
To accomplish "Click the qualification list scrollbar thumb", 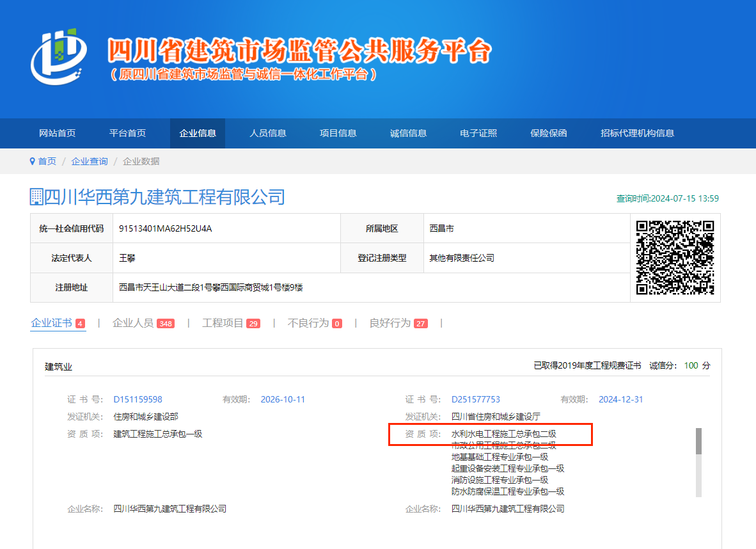I will click(x=698, y=441).
